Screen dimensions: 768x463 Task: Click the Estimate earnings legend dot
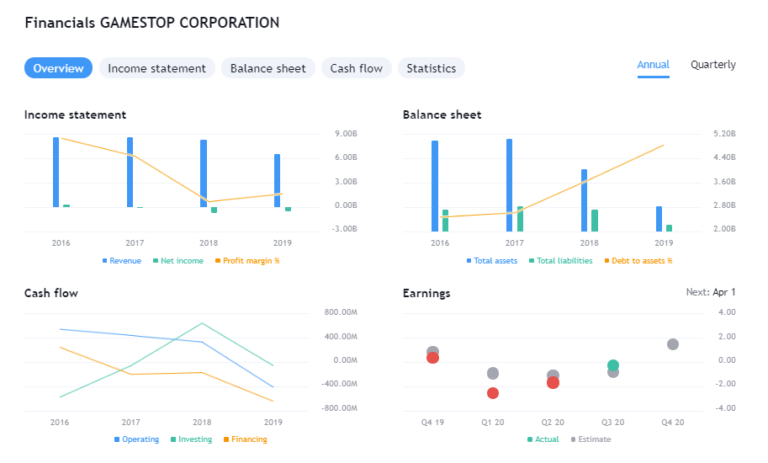573,439
